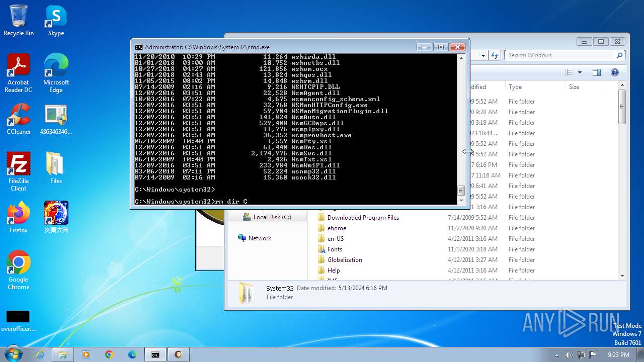The width and height of the screenshot is (644, 362).
Task: Select Network in the navigation pane
Action: pos(260,238)
